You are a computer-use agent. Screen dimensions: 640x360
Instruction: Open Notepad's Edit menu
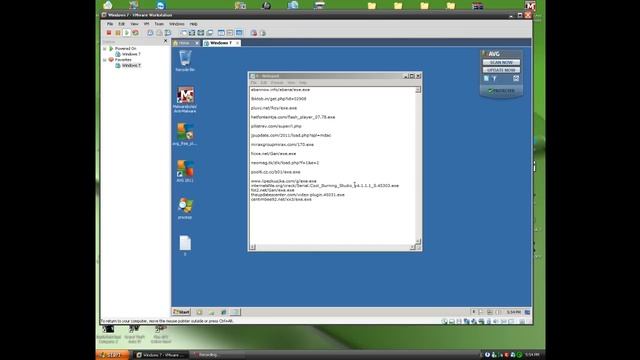click(264, 82)
